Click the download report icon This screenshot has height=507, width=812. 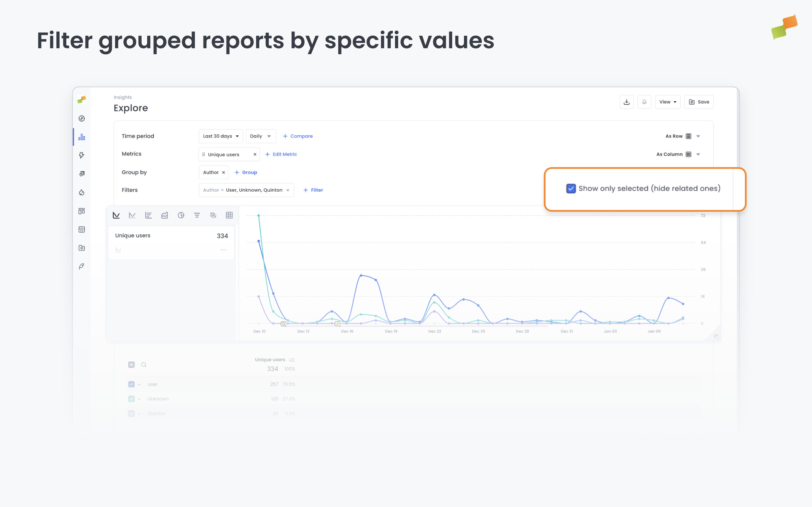[627, 102]
